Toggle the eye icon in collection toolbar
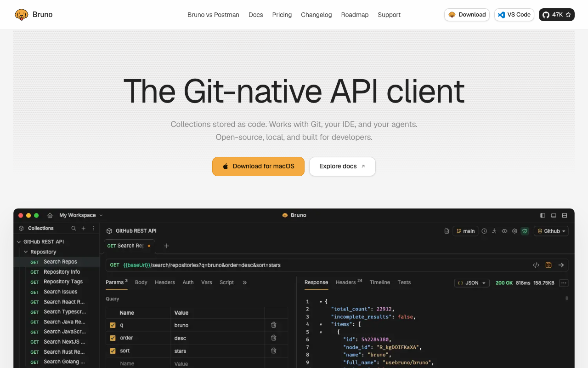Image resolution: width=588 pixels, height=368 pixels. [504, 231]
